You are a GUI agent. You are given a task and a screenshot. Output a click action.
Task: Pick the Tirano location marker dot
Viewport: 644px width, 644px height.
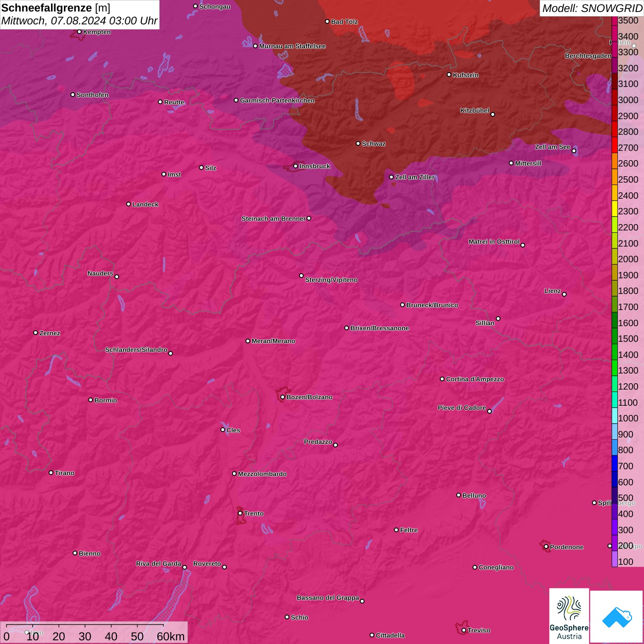(x=51, y=472)
